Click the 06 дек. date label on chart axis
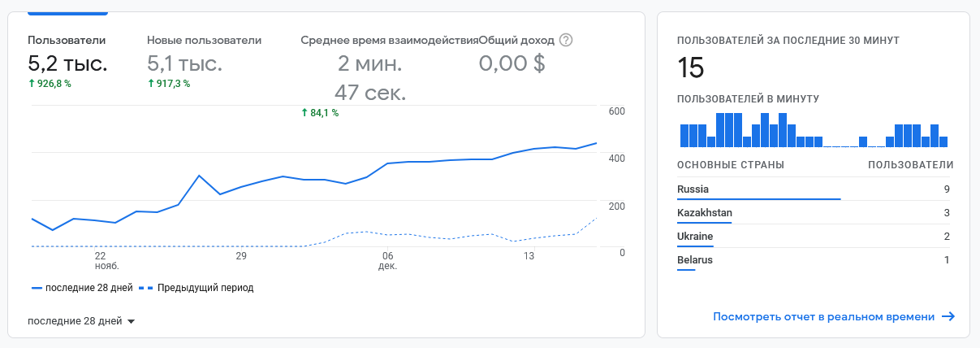 click(387, 261)
